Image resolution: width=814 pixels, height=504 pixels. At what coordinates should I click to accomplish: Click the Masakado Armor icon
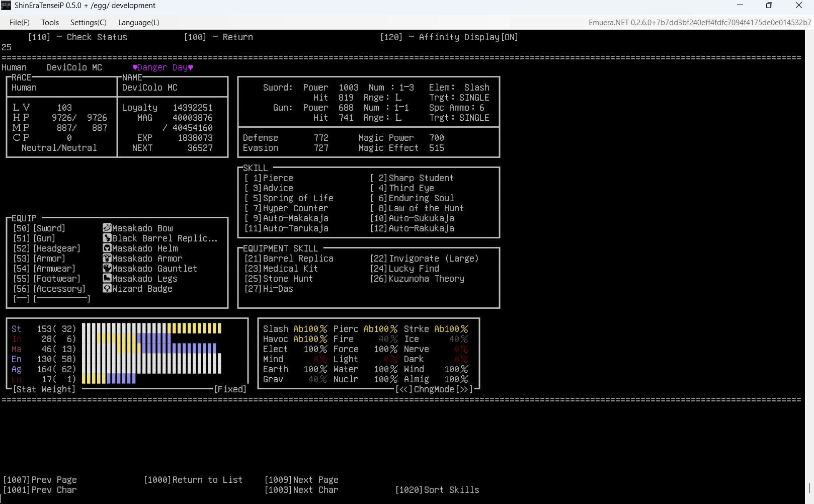tap(107, 259)
